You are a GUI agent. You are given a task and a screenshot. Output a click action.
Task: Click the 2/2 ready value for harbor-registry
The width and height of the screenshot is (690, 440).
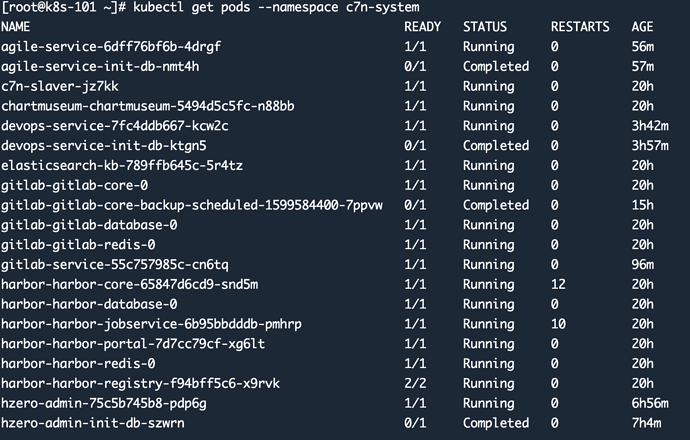(415, 383)
